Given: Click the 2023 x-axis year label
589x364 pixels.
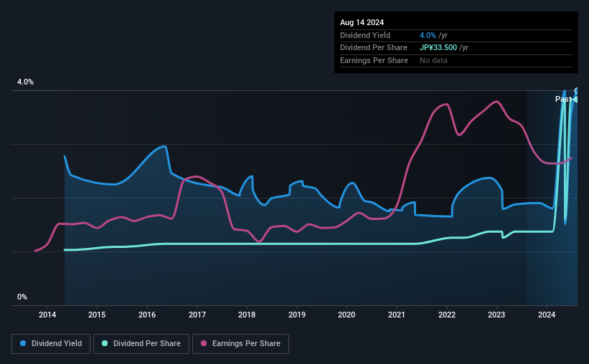Looking at the screenshot, I should pyautogui.click(x=496, y=315).
